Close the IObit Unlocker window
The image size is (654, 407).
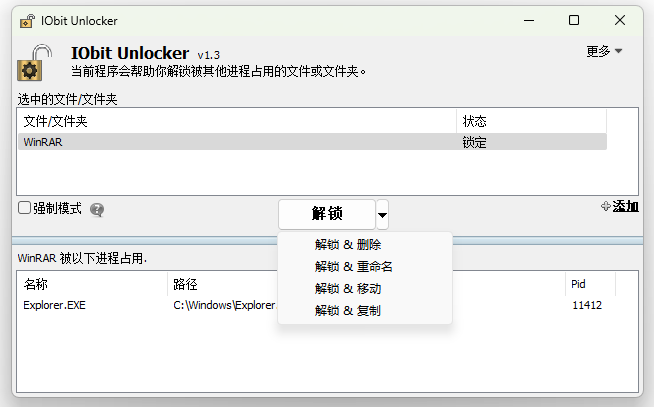[x=620, y=20]
